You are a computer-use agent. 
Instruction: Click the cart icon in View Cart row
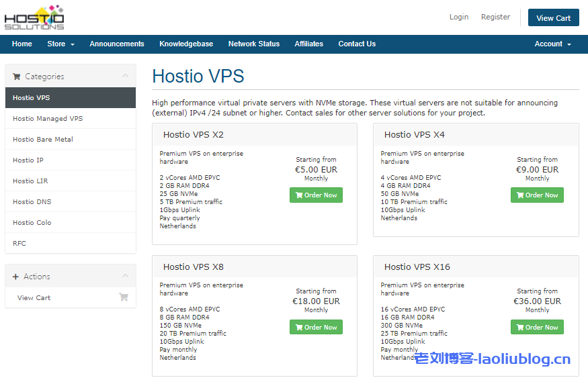pyautogui.click(x=124, y=297)
